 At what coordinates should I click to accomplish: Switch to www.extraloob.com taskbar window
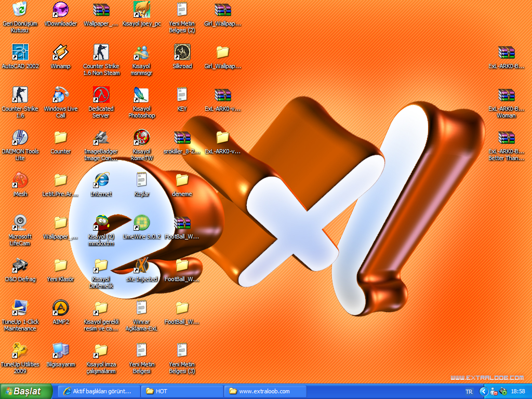(265, 391)
